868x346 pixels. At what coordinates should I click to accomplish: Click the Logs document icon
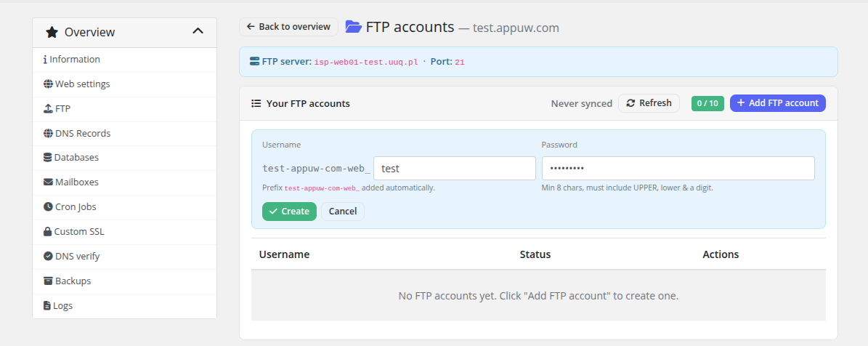pos(47,305)
